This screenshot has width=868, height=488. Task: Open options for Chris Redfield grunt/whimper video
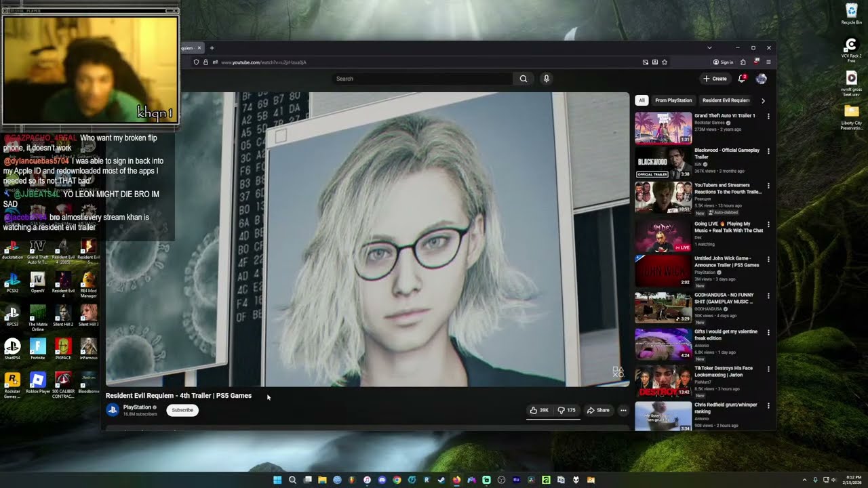coord(768,405)
